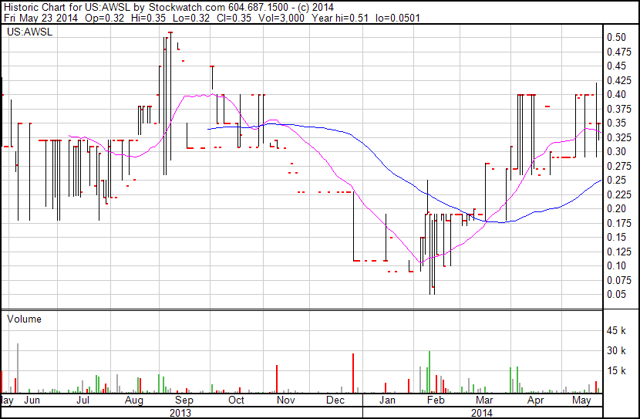Click the 'Dec' month label

pyautogui.click(x=335, y=400)
